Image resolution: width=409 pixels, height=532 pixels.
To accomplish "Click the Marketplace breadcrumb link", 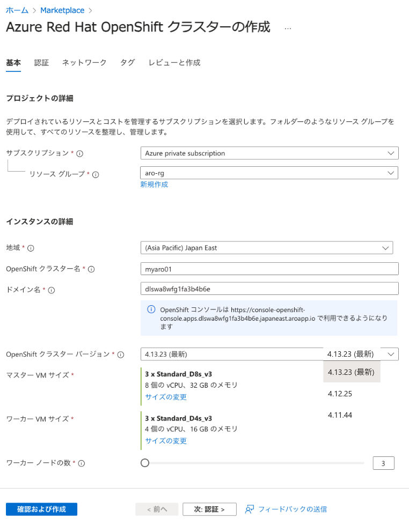I will 62,11.
